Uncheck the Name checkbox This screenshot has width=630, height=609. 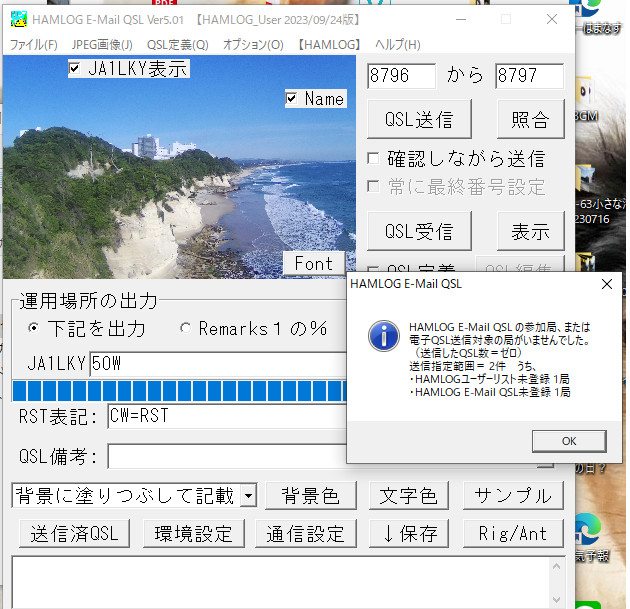coord(291,98)
